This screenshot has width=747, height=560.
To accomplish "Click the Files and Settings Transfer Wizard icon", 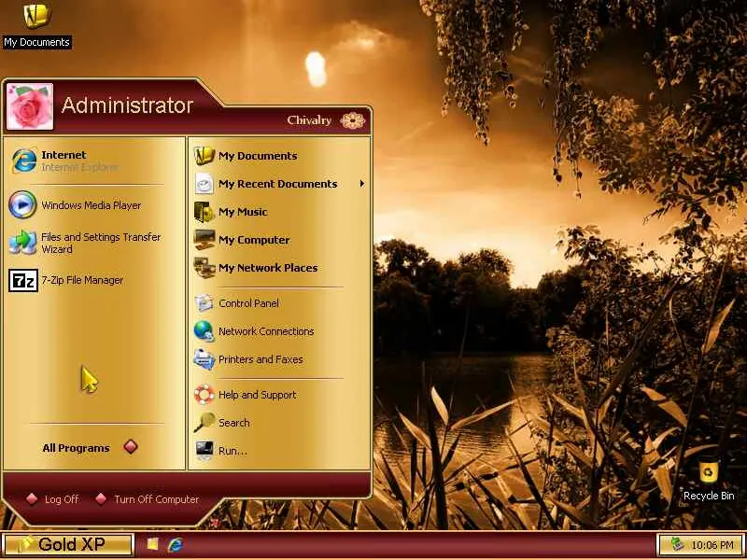I will click(x=22, y=243).
